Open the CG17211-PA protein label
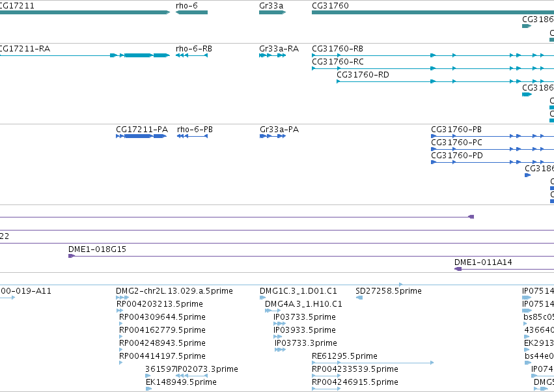Image resolution: width=554 pixels, height=392 pixels. (142, 130)
